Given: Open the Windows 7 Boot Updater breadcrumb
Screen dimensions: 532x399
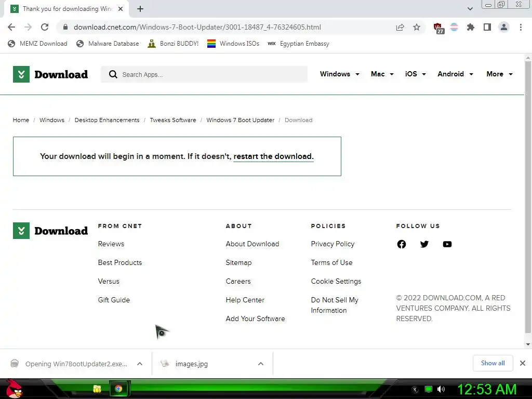Looking at the screenshot, I should (x=240, y=120).
